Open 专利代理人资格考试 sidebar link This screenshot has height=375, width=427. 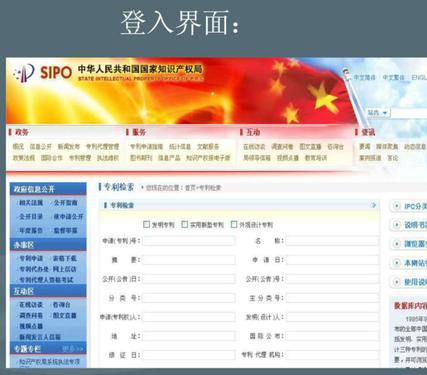click(46, 280)
